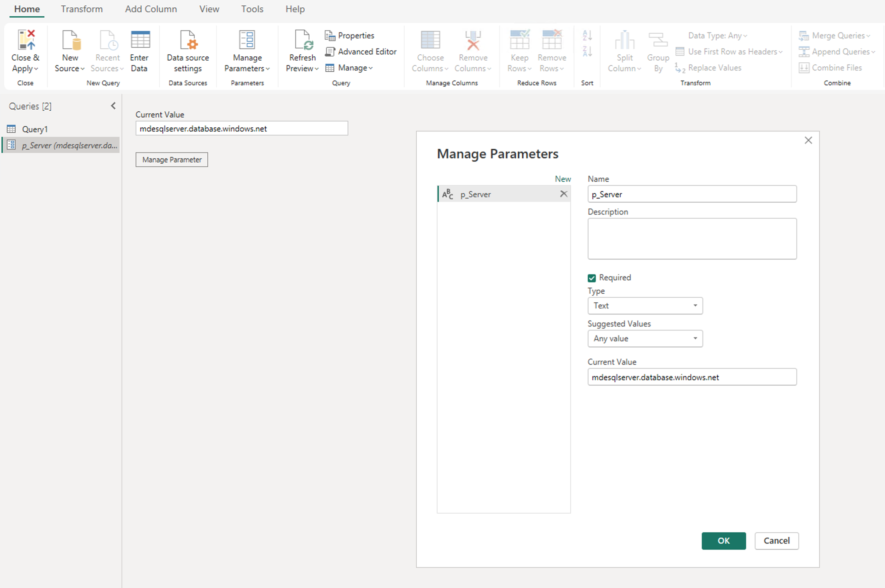Select Query1 in the Queries list

[35, 129]
